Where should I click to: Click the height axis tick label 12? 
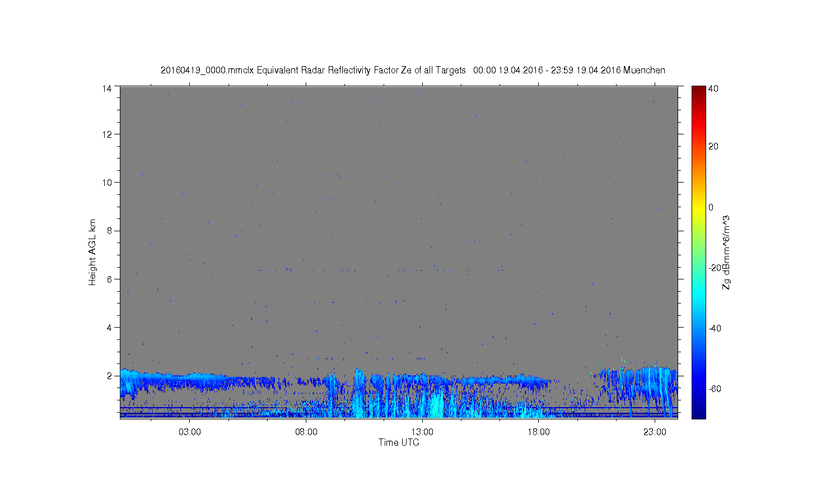(x=107, y=134)
